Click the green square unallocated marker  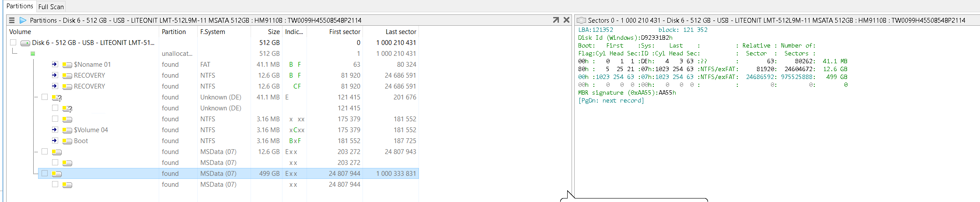33,54
